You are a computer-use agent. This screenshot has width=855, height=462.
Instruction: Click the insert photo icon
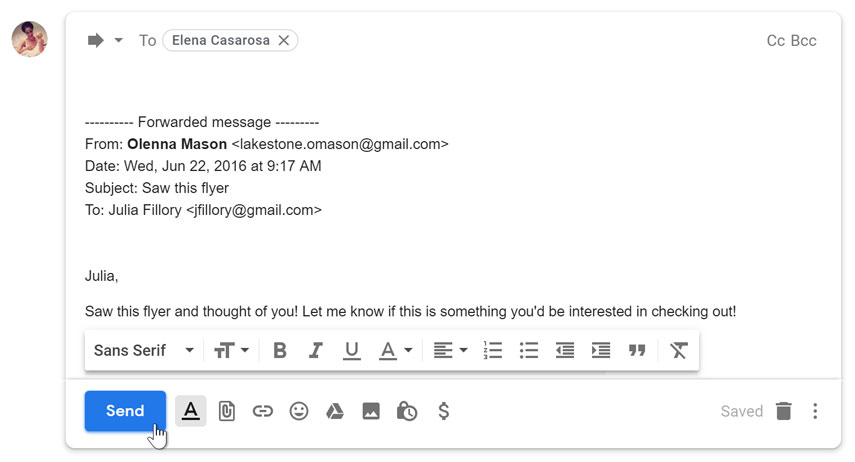(x=371, y=411)
